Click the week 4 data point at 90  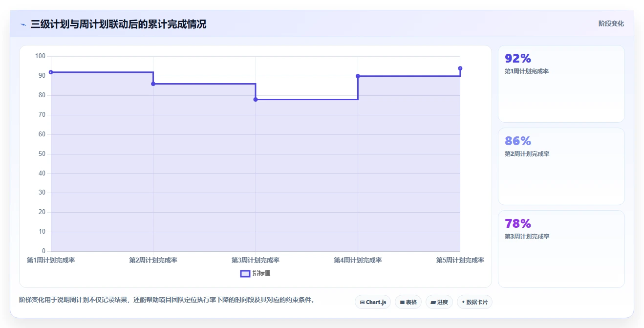click(358, 76)
